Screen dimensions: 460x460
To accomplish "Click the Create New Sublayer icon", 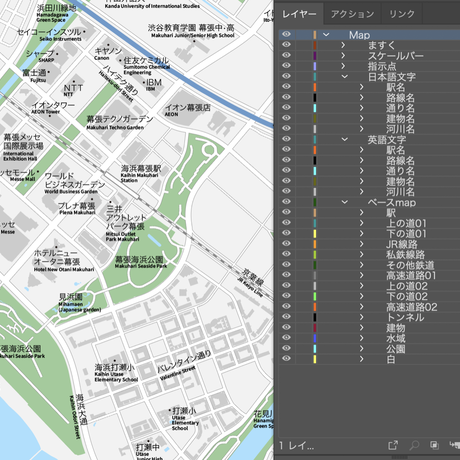I will [455, 445].
